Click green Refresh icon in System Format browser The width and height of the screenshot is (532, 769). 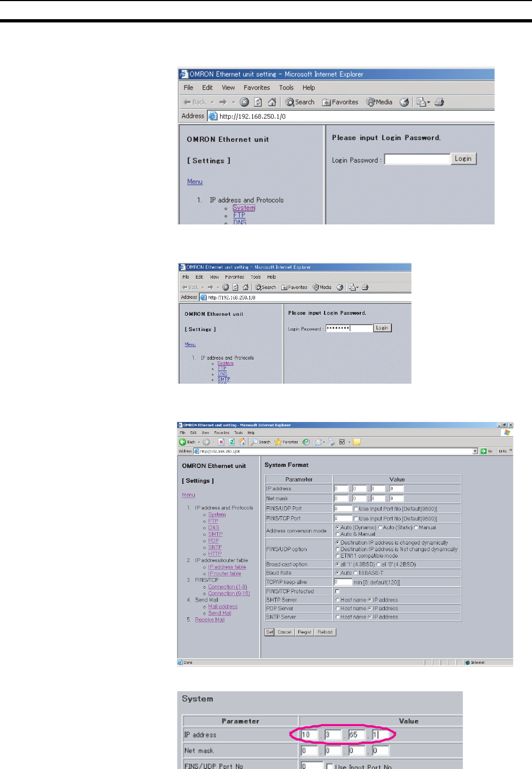[x=232, y=442]
